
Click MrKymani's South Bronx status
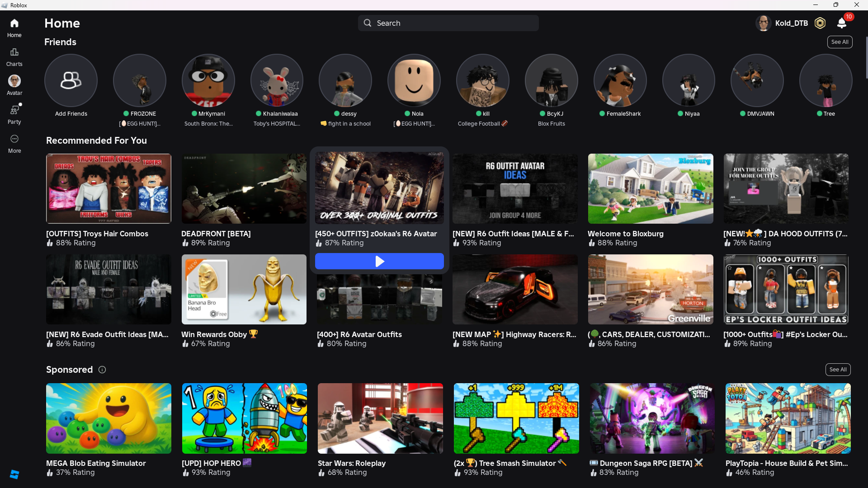pyautogui.click(x=208, y=123)
